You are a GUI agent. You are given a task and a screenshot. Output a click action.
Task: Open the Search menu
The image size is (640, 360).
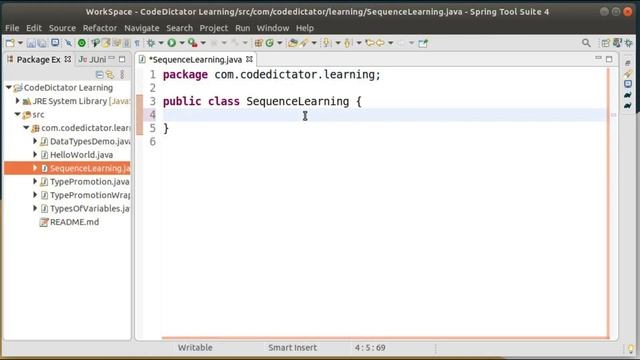(179, 28)
